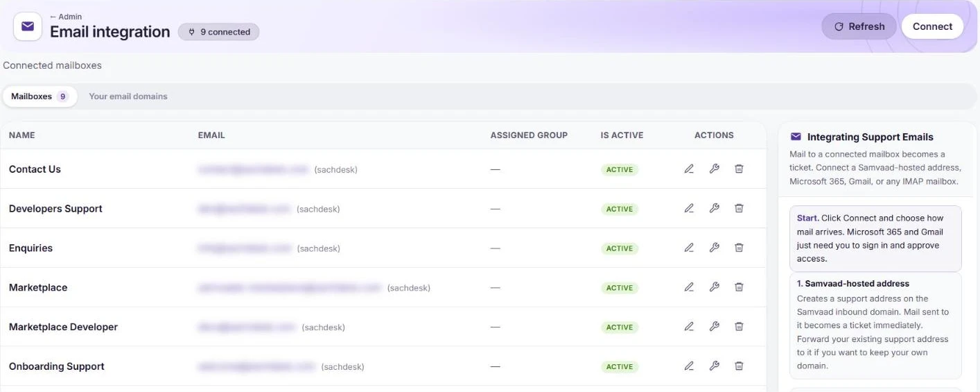Screen dimensions: 980x392
Task: Click the Email integration page title
Action: click(x=110, y=32)
